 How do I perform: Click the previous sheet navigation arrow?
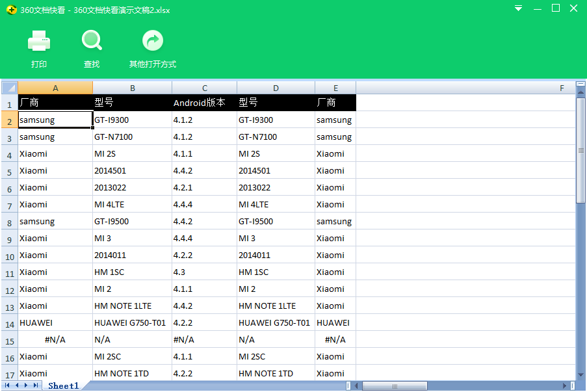point(17,385)
